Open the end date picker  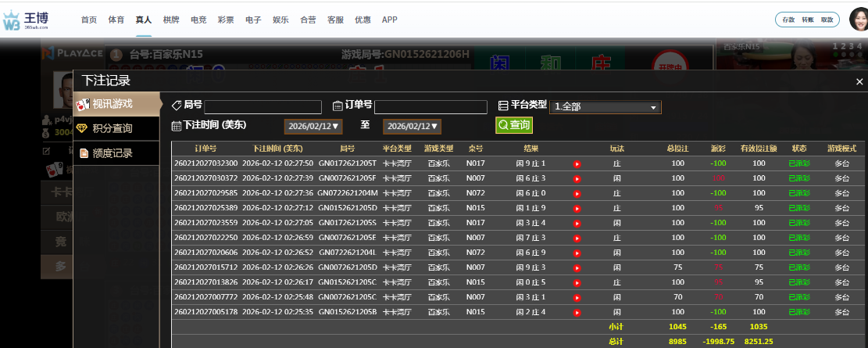tap(412, 126)
